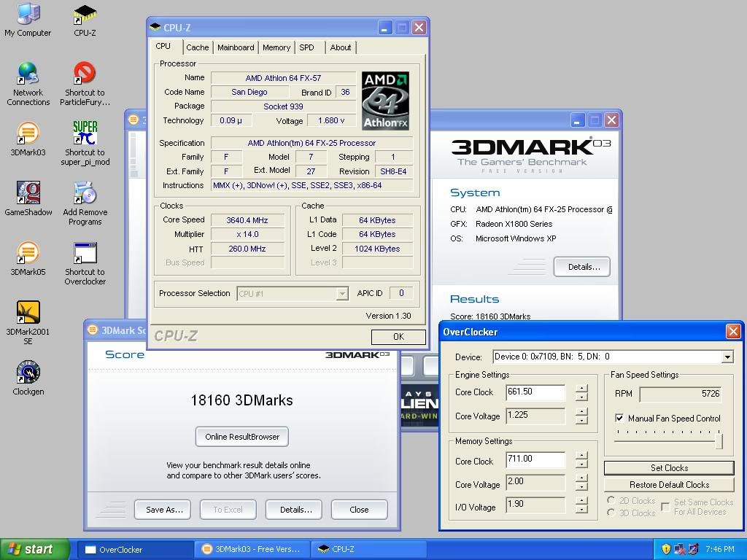Click Save As in 3DMark Score window
The height and width of the screenshot is (560, 747).
tap(164, 510)
